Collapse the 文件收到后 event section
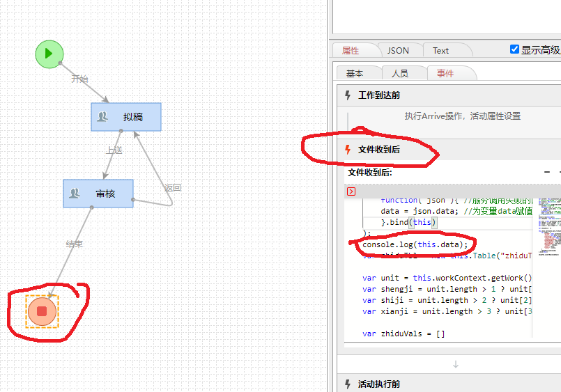Image resolution: width=561 pixels, height=392 pixels. click(449, 150)
